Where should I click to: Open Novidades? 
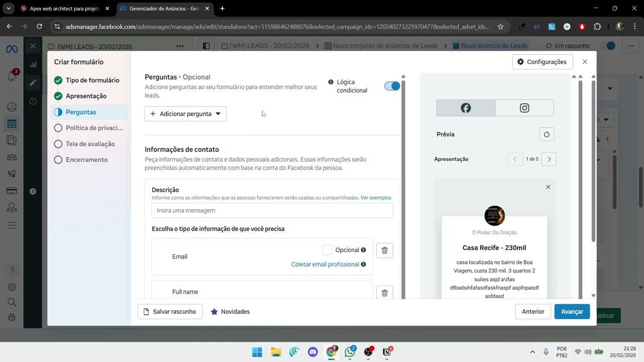(x=230, y=312)
